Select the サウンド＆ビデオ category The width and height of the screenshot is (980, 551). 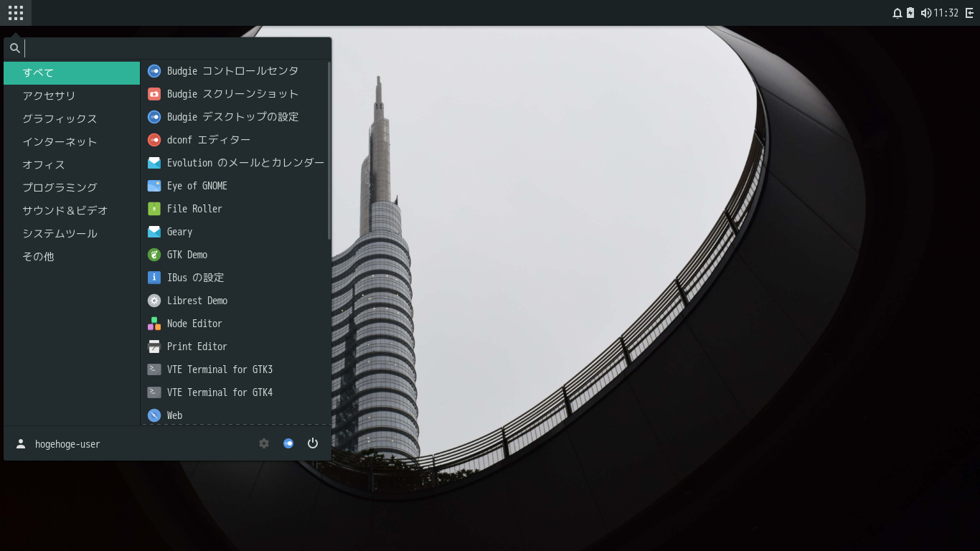[x=72, y=210]
